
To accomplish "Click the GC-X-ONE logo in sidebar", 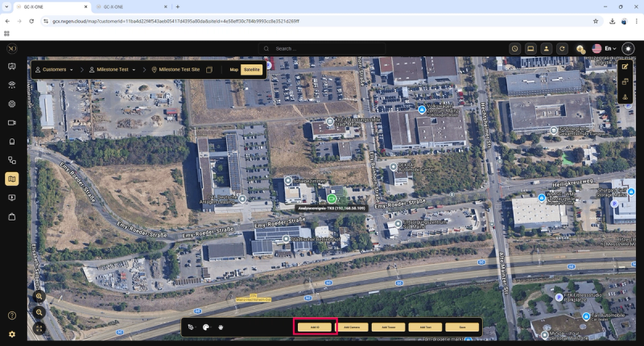I will click(x=12, y=48).
